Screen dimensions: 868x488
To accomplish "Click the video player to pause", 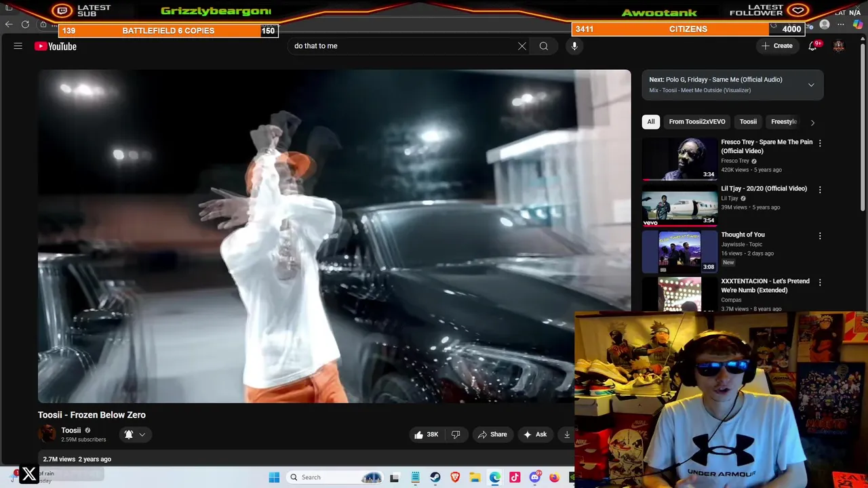I will [334, 236].
